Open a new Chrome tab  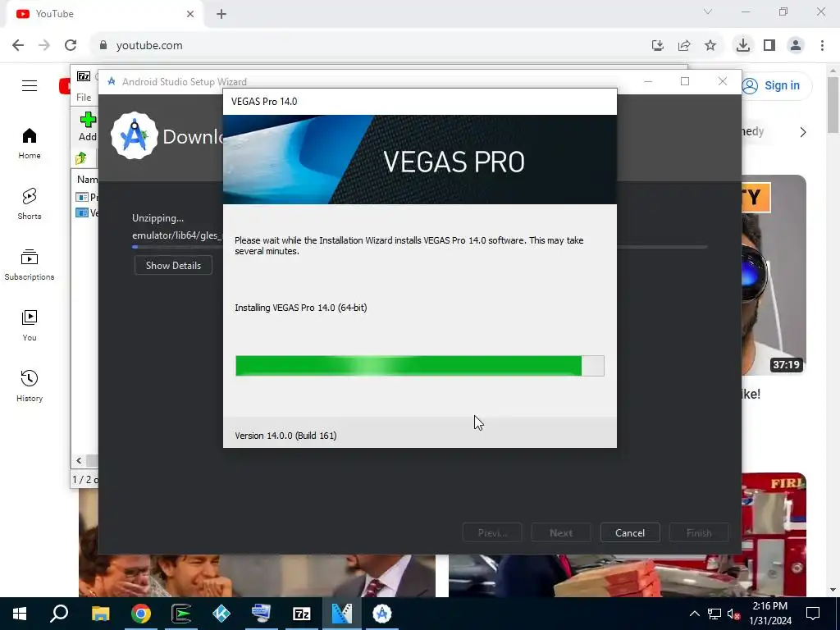click(221, 14)
